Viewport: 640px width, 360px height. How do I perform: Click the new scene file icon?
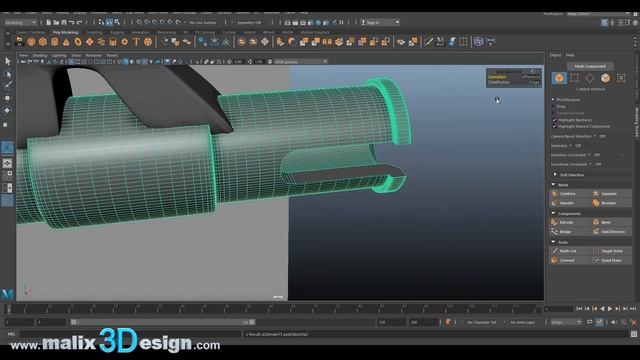pos(48,22)
